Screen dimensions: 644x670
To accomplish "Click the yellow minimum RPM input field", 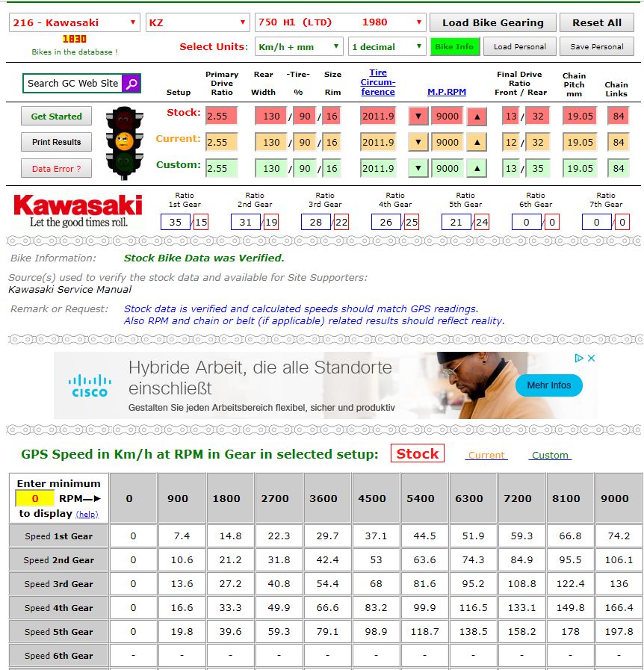I will 34,498.
